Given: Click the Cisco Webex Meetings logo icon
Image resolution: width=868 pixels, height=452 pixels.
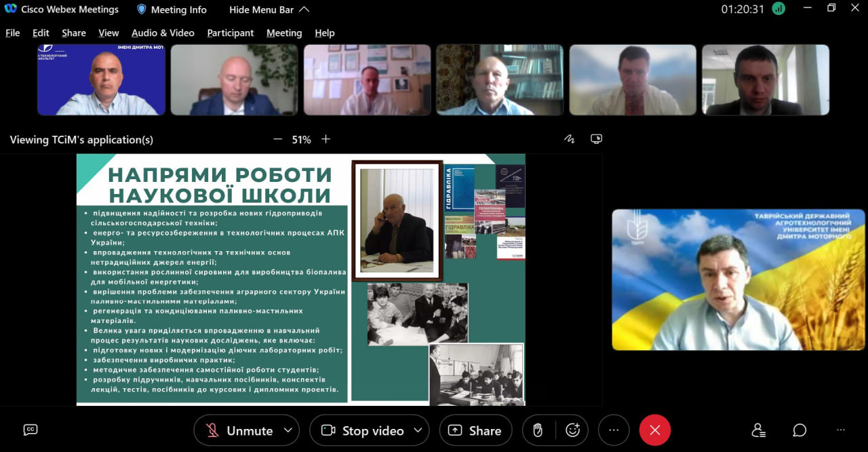Looking at the screenshot, I should [x=10, y=9].
